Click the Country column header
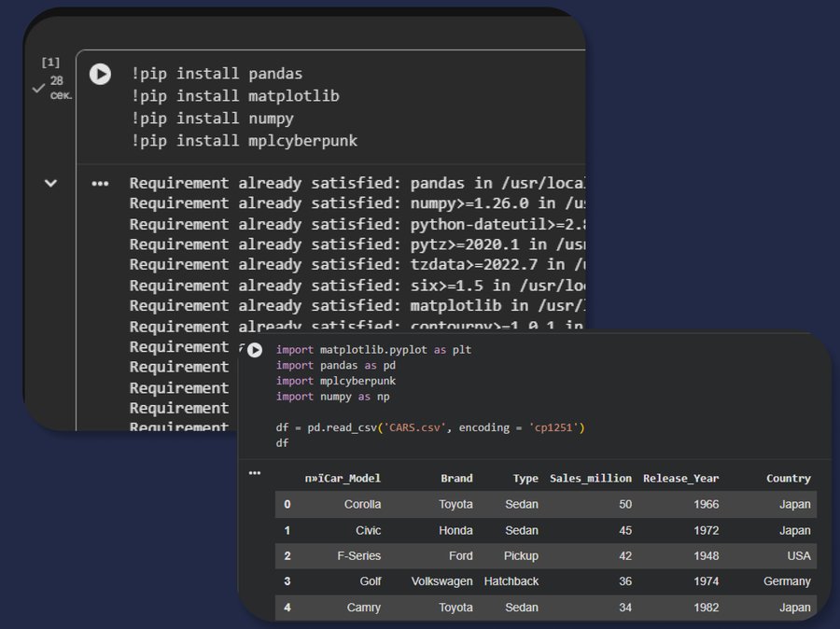 pyautogui.click(x=788, y=478)
